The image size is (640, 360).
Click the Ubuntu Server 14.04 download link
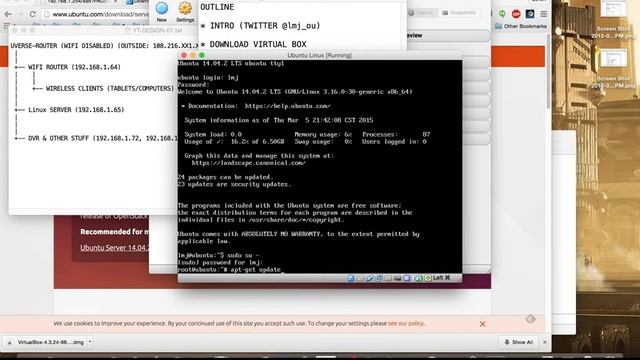(x=115, y=248)
